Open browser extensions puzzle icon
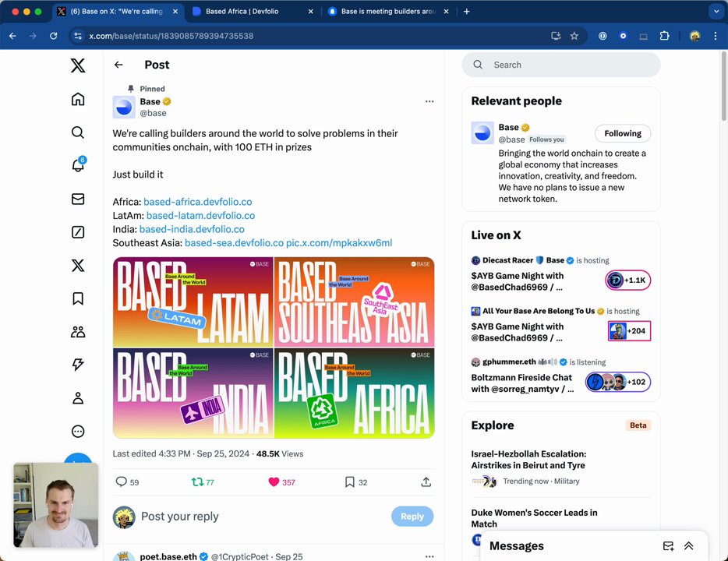 664,36
